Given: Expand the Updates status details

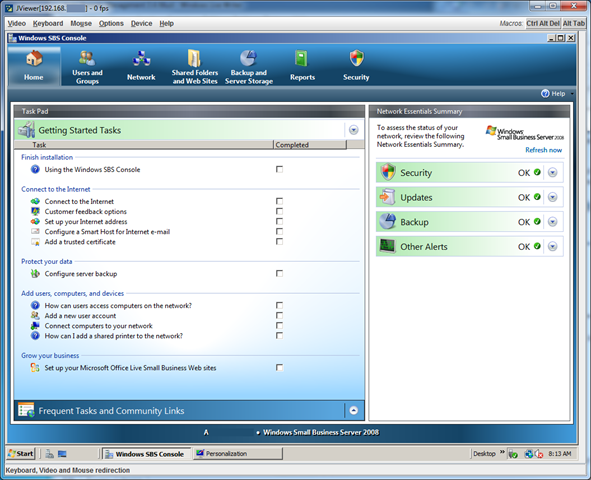Looking at the screenshot, I should coord(553,197).
